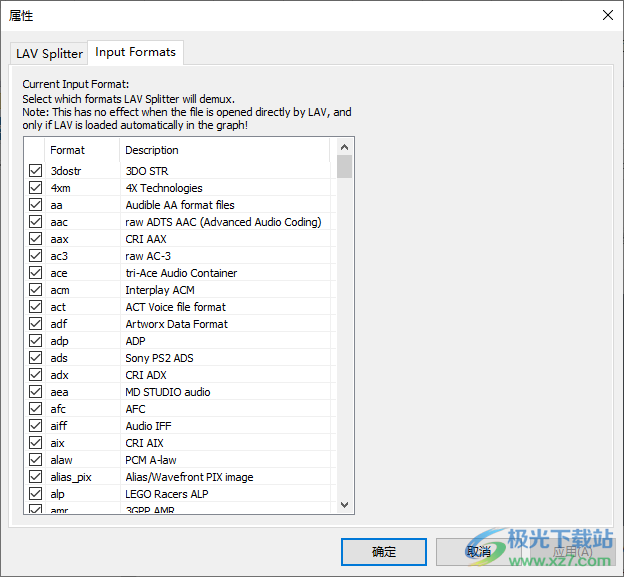Disable the adx format checkbox
624x577 pixels.
tap(35, 375)
